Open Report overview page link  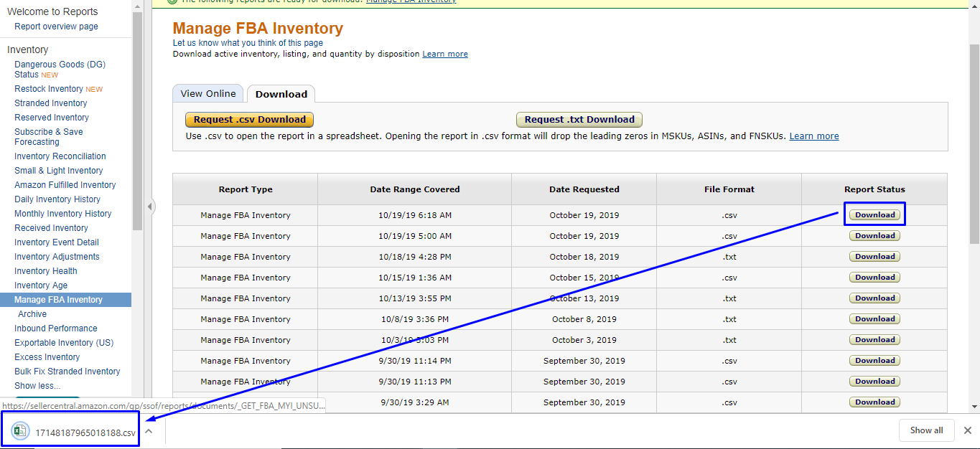56,27
